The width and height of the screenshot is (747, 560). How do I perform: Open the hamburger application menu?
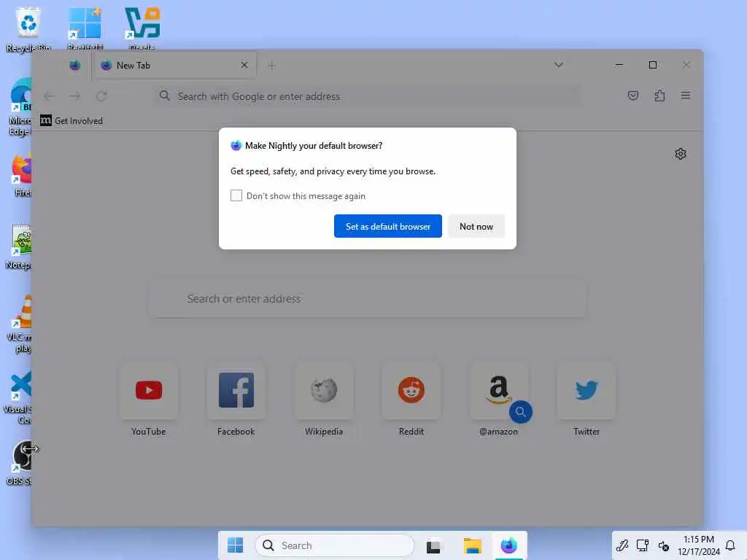click(686, 96)
